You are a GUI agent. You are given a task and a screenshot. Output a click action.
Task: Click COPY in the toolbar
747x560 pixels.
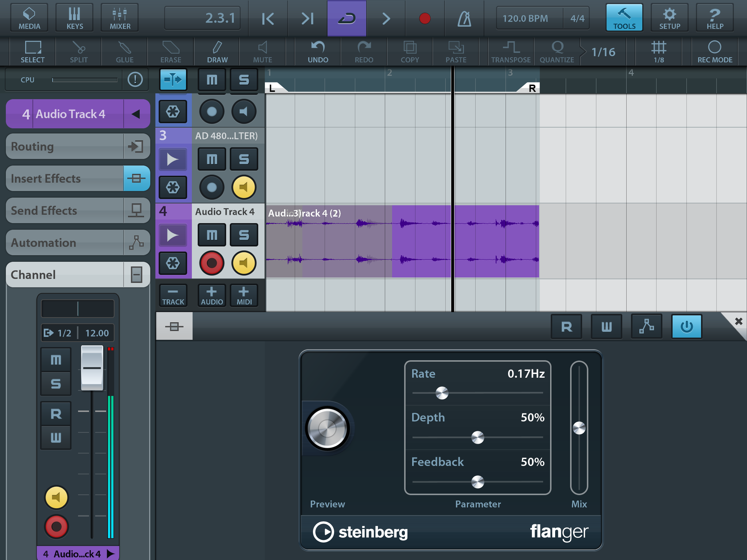tap(410, 52)
